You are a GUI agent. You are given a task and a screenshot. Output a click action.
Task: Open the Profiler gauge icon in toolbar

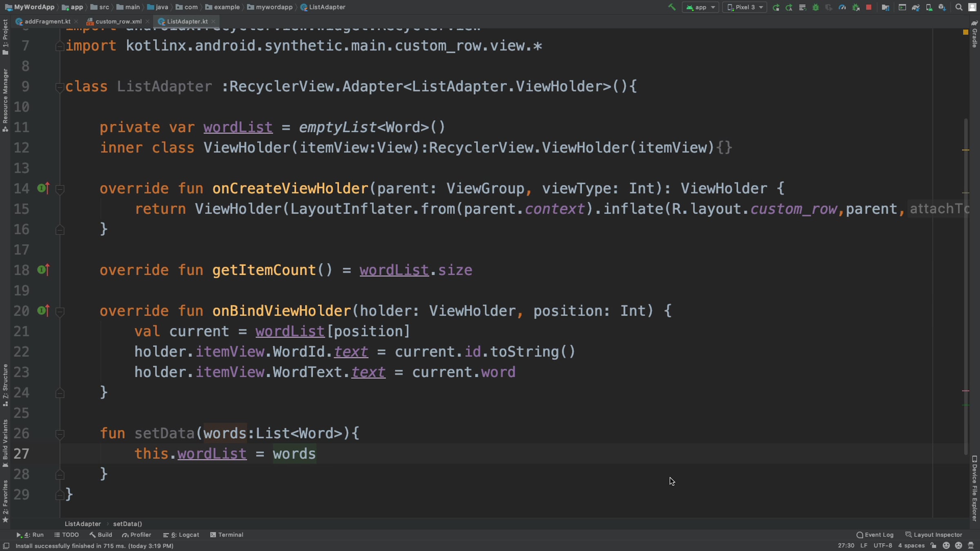[x=842, y=7]
